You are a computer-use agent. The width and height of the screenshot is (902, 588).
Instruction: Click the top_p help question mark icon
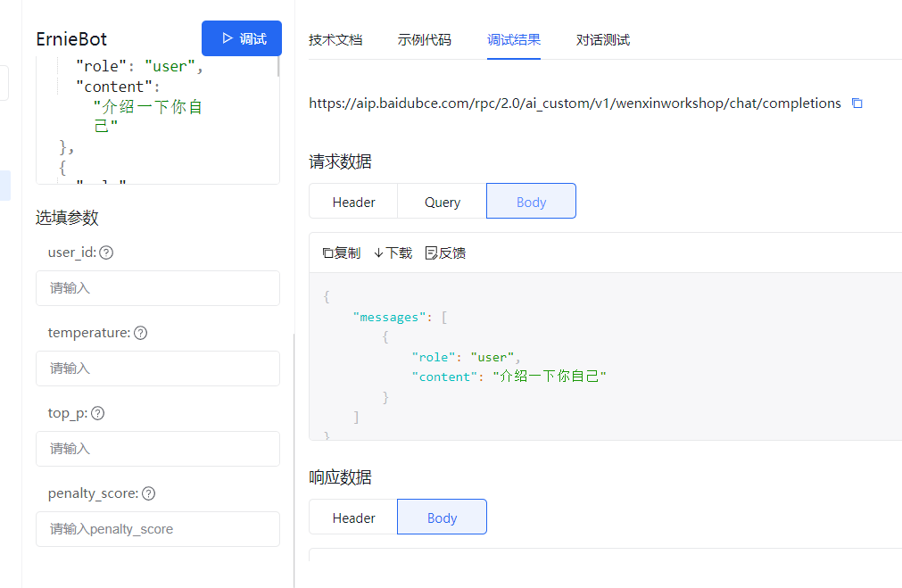[98, 413]
